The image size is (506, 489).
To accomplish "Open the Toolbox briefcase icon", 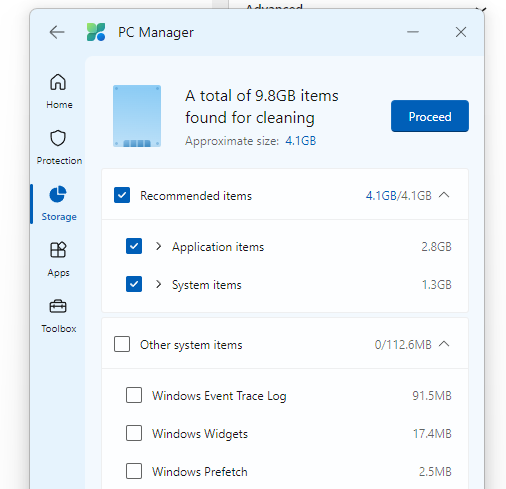I will 58,306.
